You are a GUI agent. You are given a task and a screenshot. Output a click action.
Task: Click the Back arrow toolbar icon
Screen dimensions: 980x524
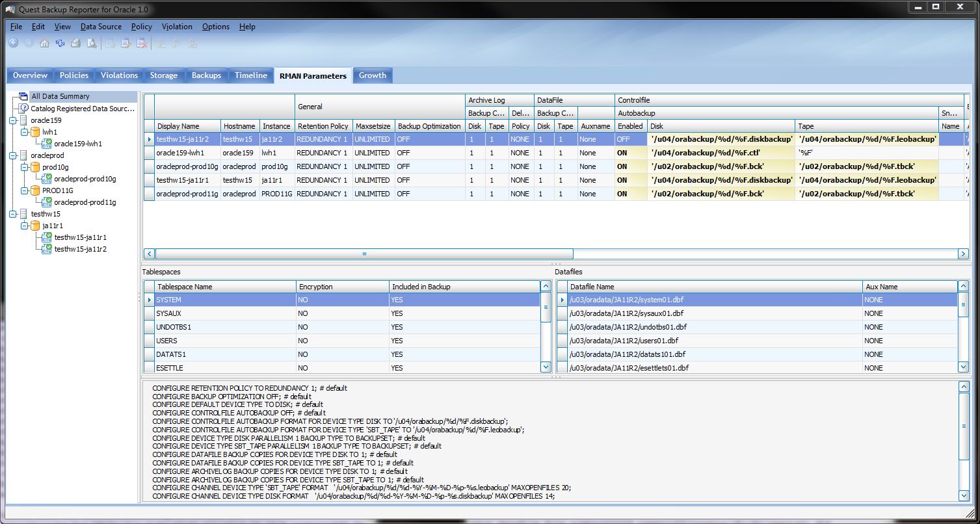tap(13, 44)
